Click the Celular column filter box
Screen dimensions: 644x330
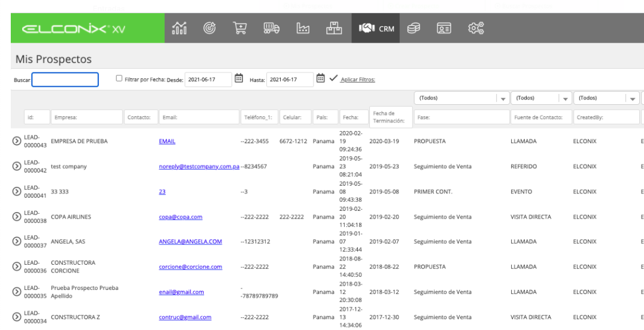click(x=296, y=117)
